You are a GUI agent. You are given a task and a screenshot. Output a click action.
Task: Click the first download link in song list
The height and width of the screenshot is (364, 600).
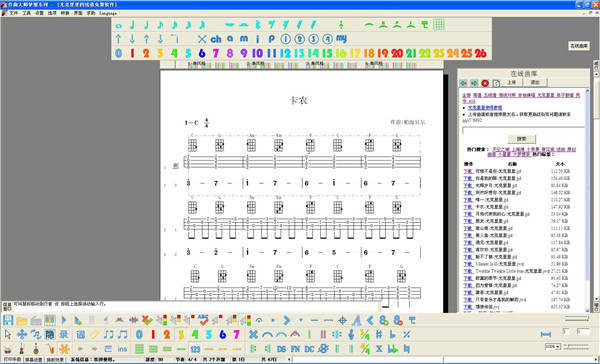[x=468, y=171]
